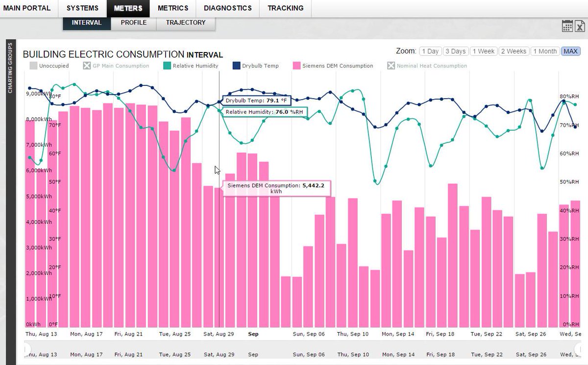Select the Meters menu item
The image size is (588, 365).
tap(128, 8)
